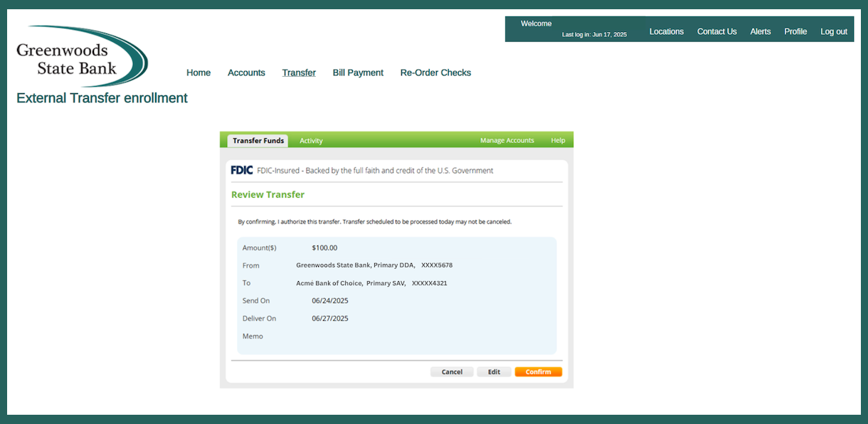Click the empty Memo field value
Screen dimensions: 868x424
(356, 336)
